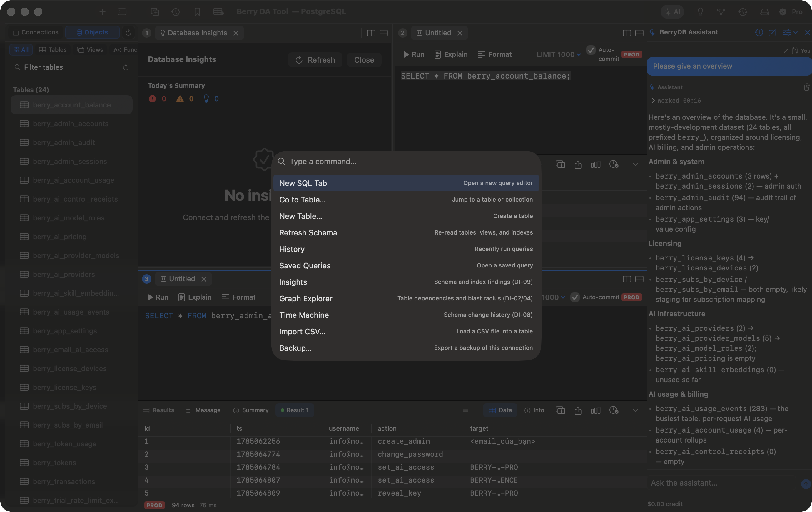Expand chevron in pane 2 results toolbar

pyautogui.click(x=635, y=165)
